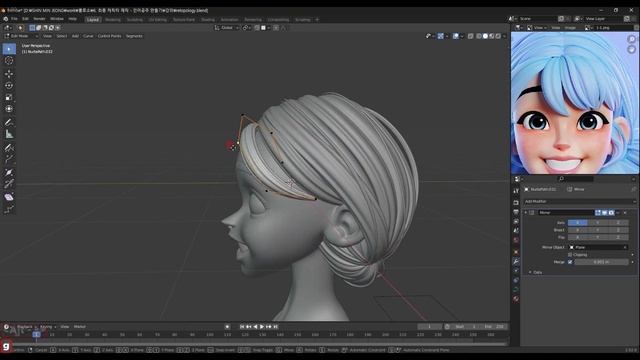Select the Transform tool
Viewport: 640px width, 360px height.
(9, 109)
